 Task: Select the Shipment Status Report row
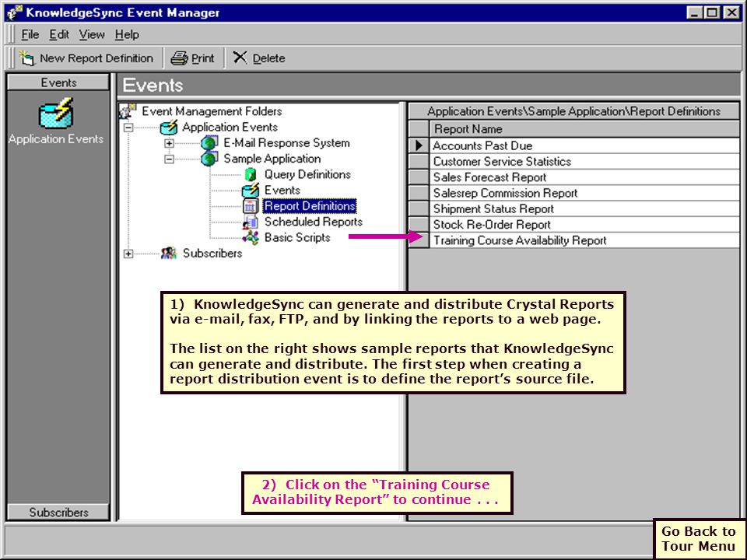(x=584, y=208)
